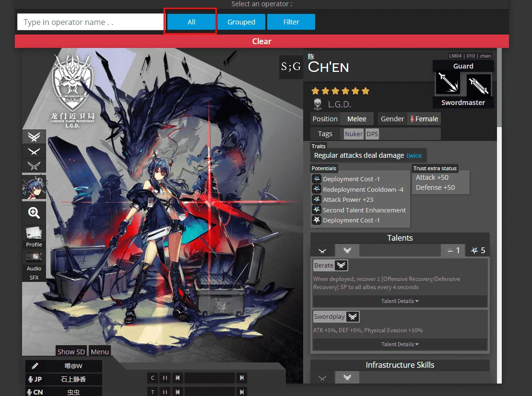Click the red Clear bar
This screenshot has height=396, width=532.
pos(261,41)
